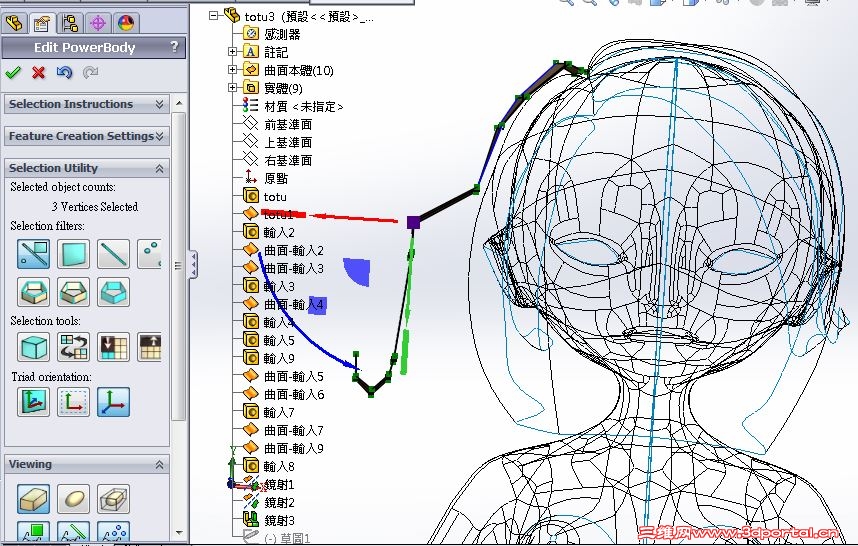The image size is (858, 546).
Task: Expand the 實體(9) solid bodies folder
Action: pyautogui.click(x=233, y=88)
